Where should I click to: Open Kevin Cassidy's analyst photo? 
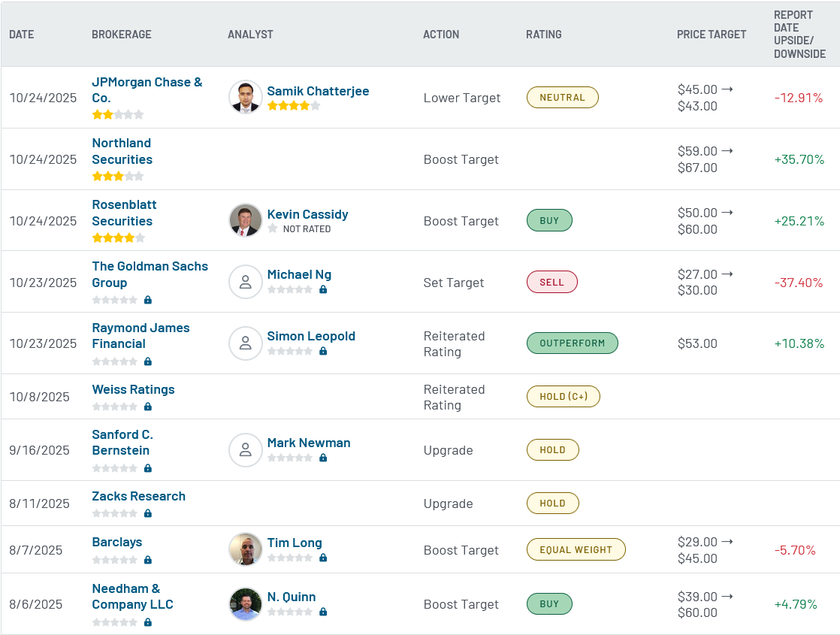tap(246, 220)
